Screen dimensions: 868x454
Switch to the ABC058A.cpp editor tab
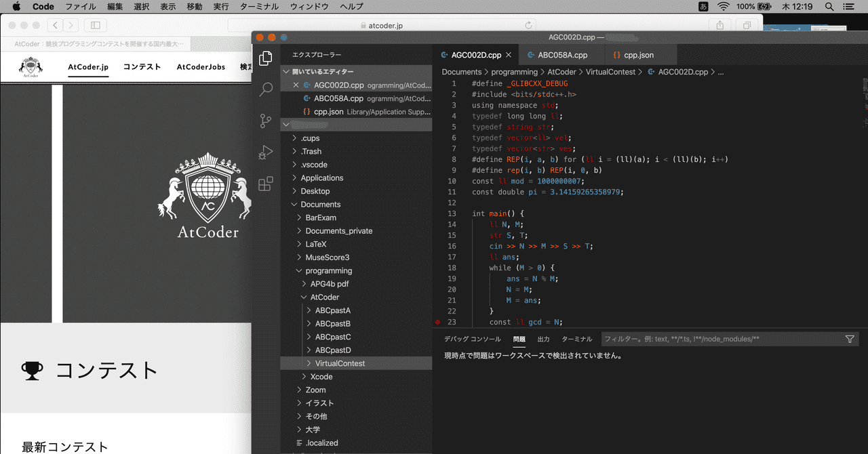pyautogui.click(x=562, y=55)
